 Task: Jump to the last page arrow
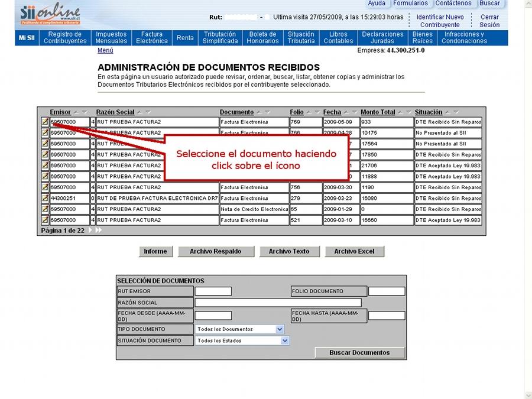pos(98,230)
